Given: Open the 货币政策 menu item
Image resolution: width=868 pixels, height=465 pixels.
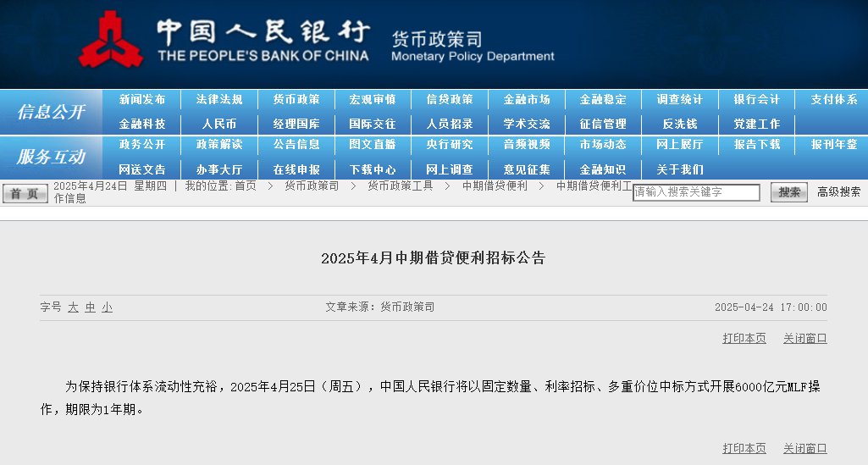Looking at the screenshot, I should 296,100.
